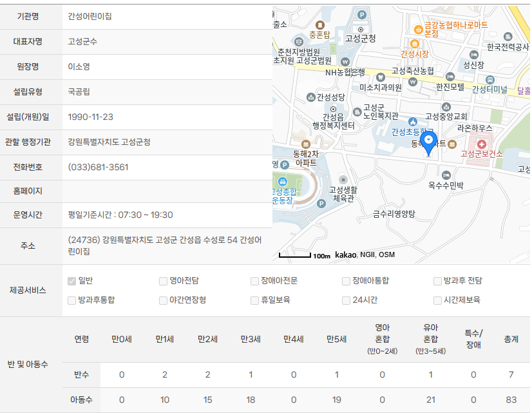Viewport: 532px width, 413px height.
Task: Click the 동해2차 아파트 building icon
Action: click(306, 144)
